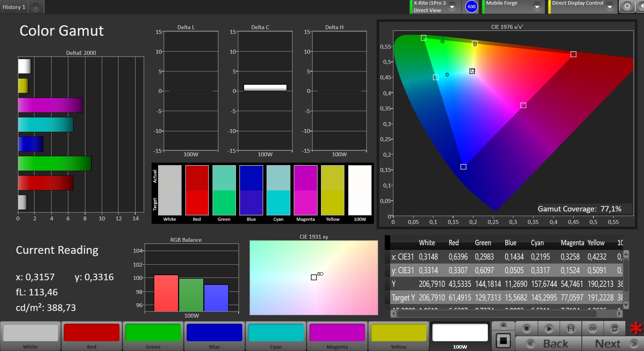This screenshot has height=351, width=644.
Task: Go to the Back workflow step
Action: pyautogui.click(x=548, y=344)
